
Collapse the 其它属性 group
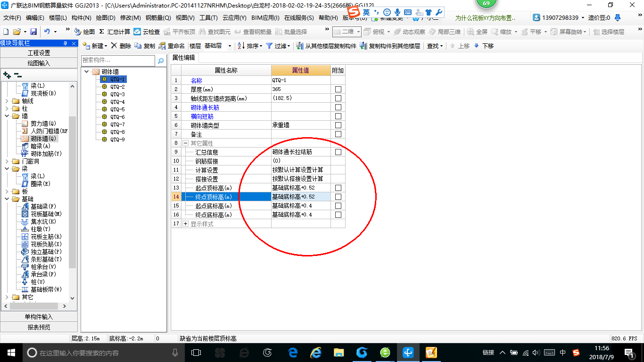[x=186, y=143]
